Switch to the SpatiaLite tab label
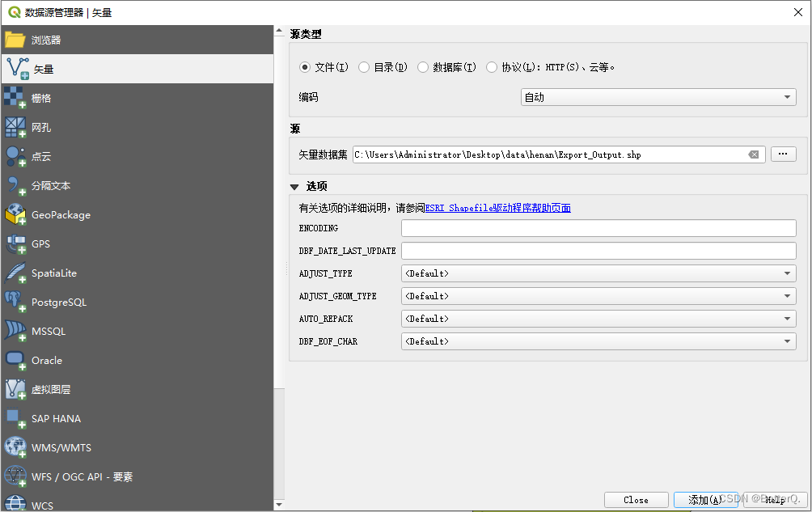The image size is (812, 512). [x=54, y=273]
